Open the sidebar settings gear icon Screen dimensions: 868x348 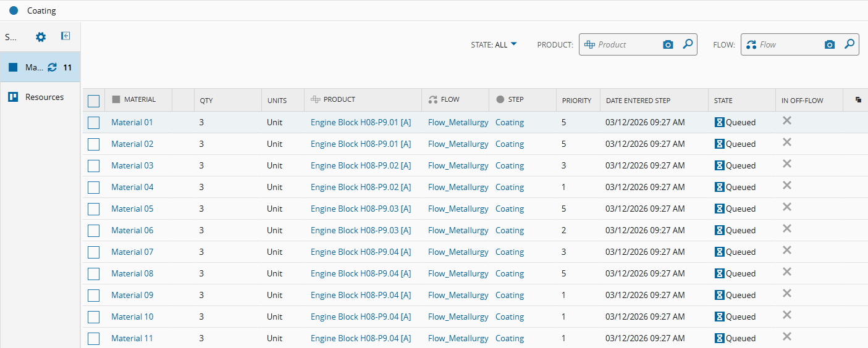tap(41, 37)
